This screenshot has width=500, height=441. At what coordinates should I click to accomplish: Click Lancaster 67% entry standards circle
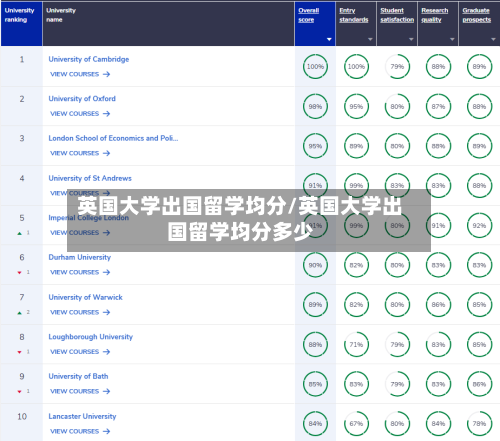(x=356, y=424)
